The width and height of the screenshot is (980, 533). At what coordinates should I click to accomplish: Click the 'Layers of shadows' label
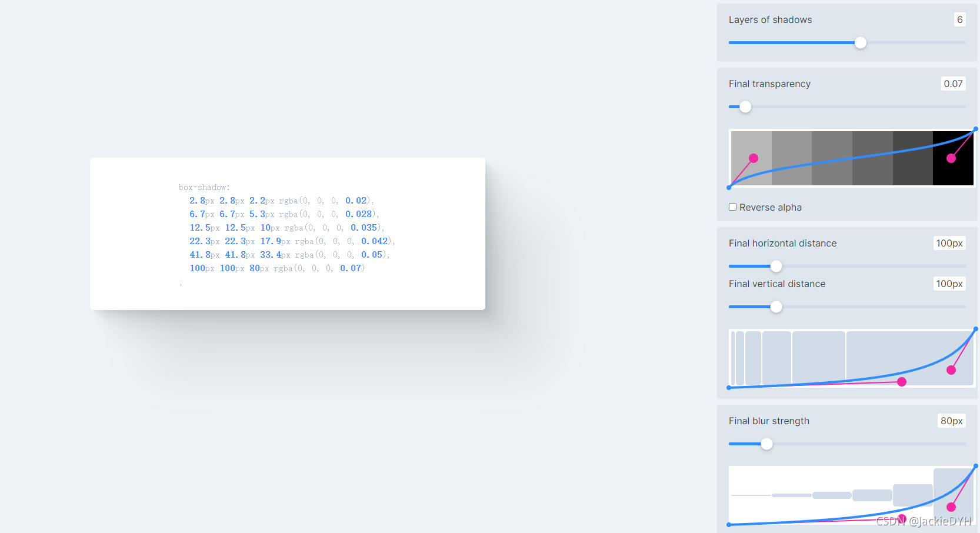coord(770,19)
